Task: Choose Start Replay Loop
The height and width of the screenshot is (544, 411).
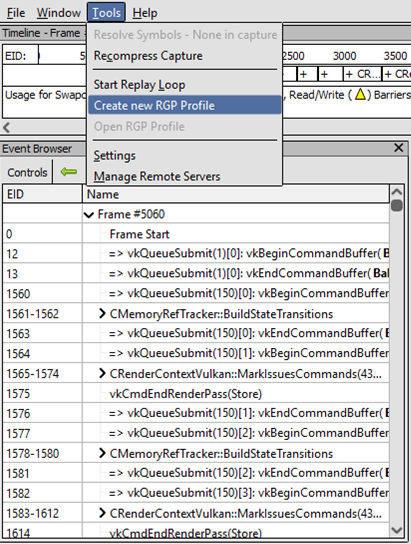Action: (x=185, y=85)
